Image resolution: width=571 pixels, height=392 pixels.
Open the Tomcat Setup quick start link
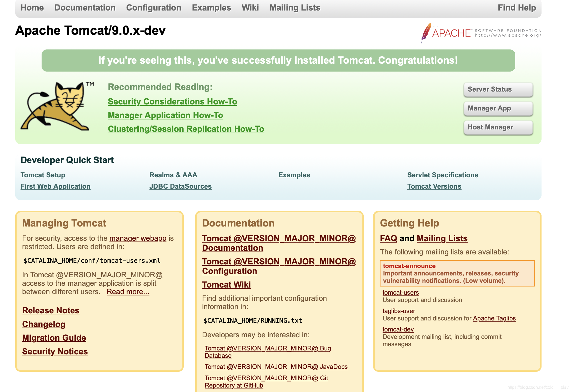(x=43, y=175)
